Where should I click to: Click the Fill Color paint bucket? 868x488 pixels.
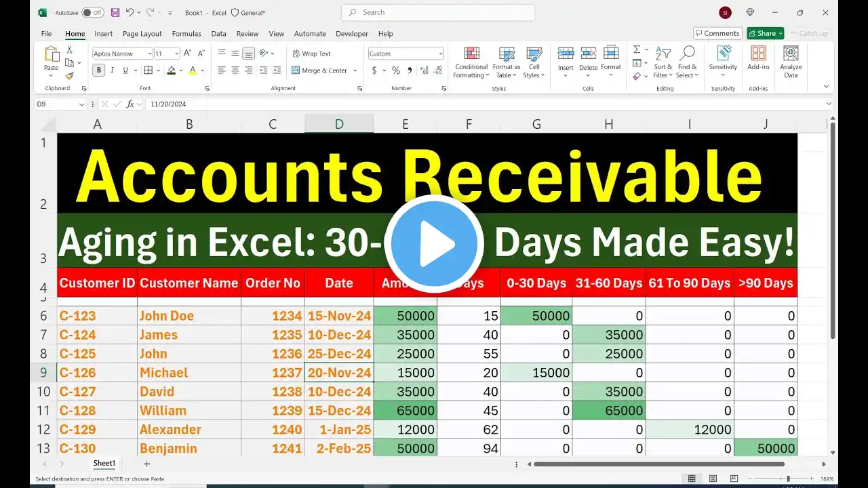tap(172, 70)
